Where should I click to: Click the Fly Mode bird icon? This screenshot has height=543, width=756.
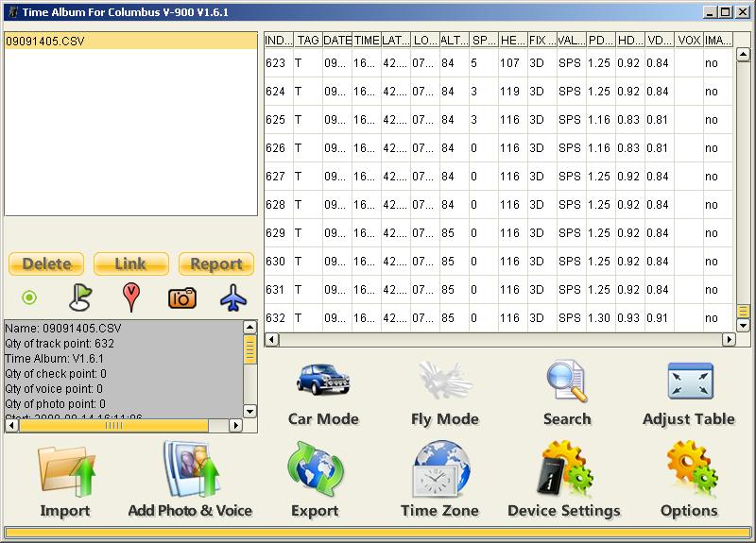(445, 381)
